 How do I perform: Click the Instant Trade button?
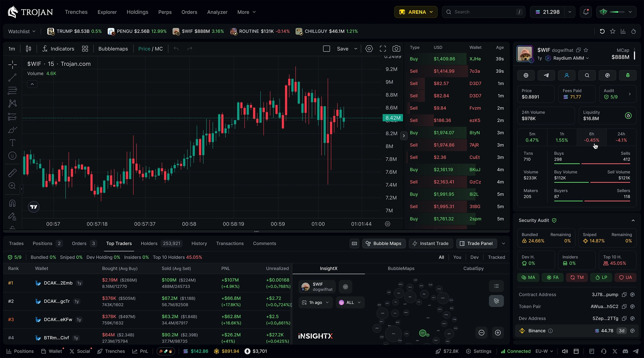point(431,243)
